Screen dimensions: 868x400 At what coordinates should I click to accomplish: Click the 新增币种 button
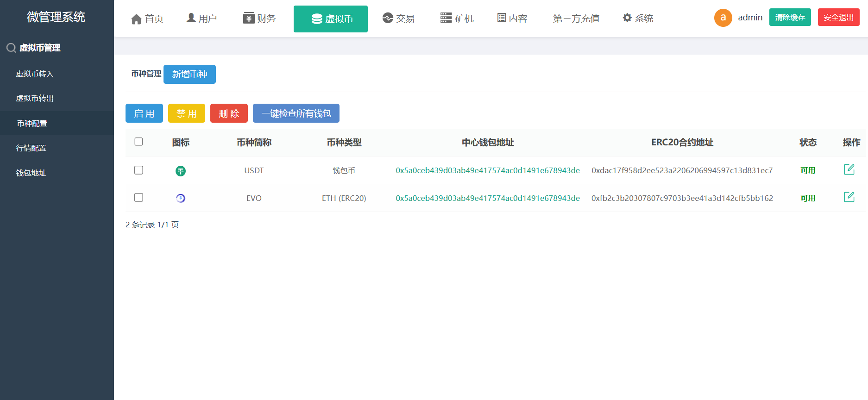point(189,74)
